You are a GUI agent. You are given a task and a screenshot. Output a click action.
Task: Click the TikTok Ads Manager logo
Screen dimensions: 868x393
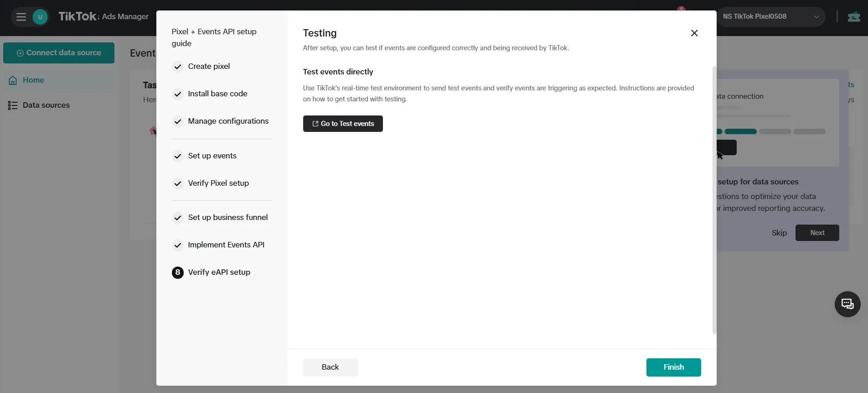pyautogui.click(x=103, y=16)
